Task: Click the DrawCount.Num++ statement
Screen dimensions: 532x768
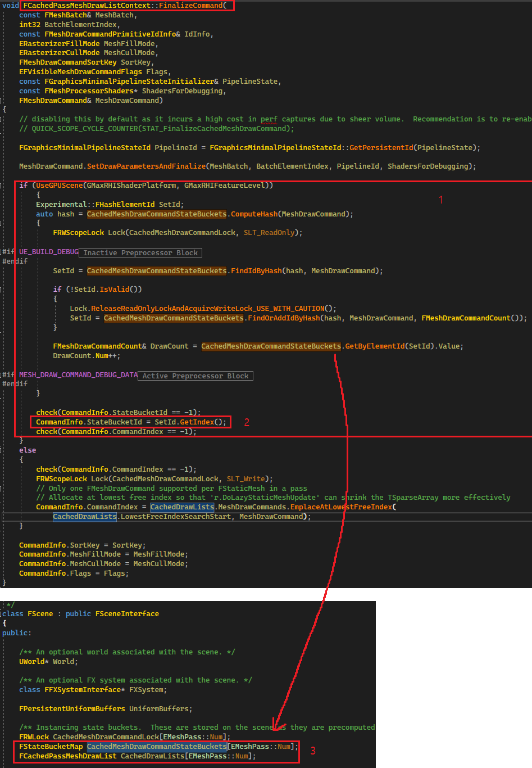Action: click(87, 356)
